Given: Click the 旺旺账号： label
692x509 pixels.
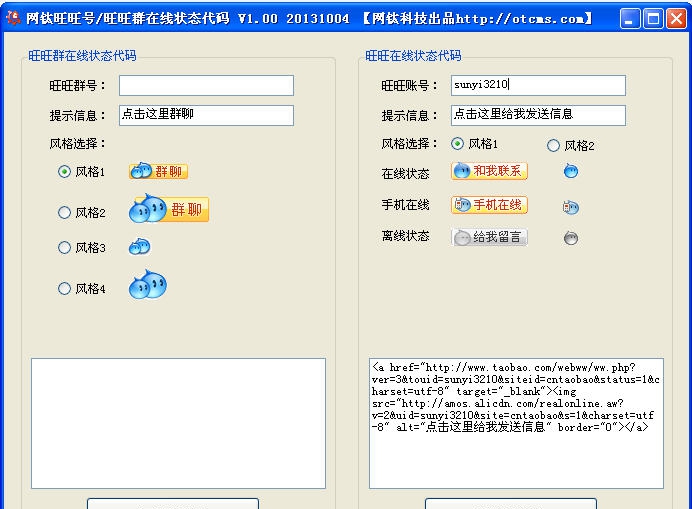Looking at the screenshot, I should click(x=410, y=85).
